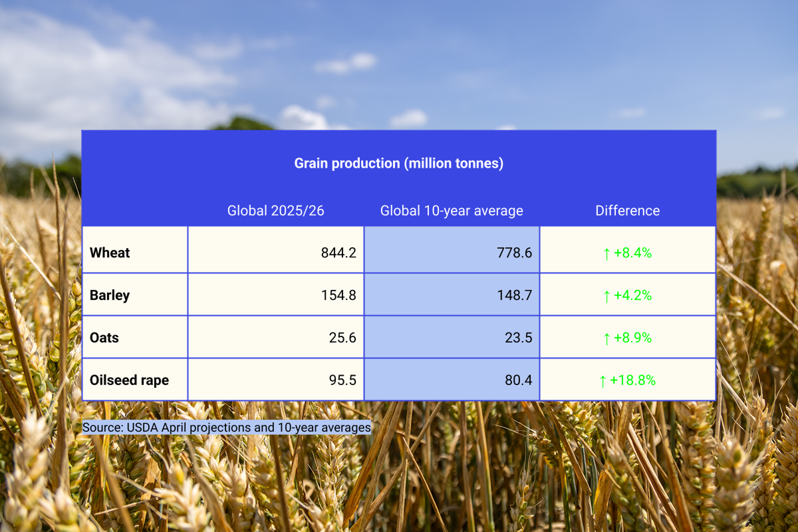Click the Difference column header
798x532 pixels.
pyautogui.click(x=627, y=210)
